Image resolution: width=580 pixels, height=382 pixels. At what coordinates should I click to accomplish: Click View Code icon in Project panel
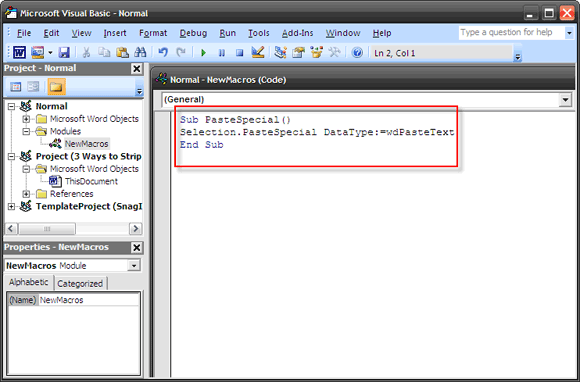tap(16, 87)
